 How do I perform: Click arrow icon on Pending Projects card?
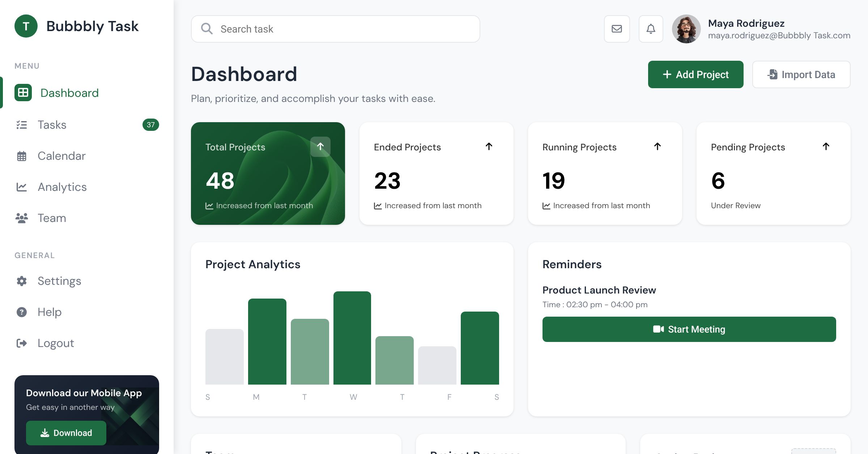pos(826,146)
